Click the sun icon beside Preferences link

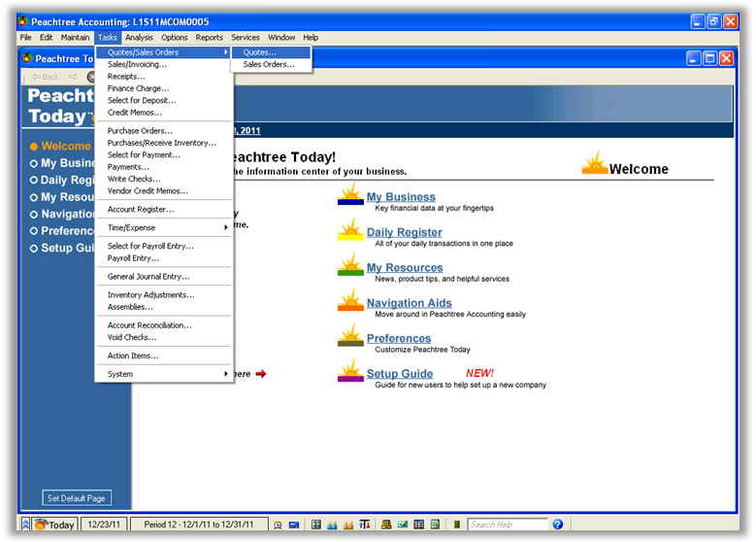pos(350,335)
